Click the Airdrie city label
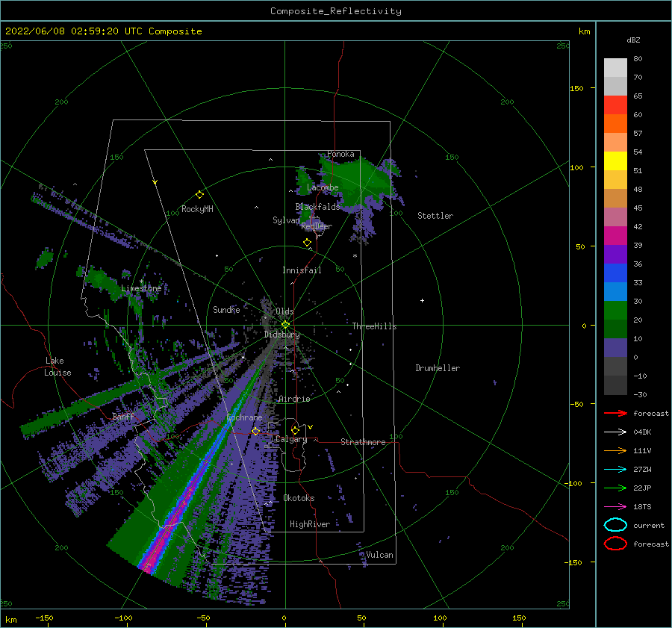This screenshot has height=628, width=672. (x=294, y=399)
